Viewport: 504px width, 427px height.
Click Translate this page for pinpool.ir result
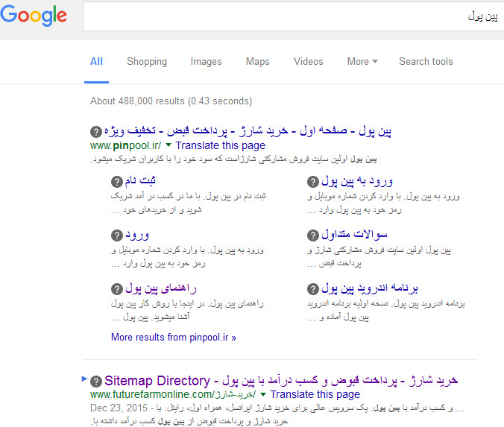(220, 145)
